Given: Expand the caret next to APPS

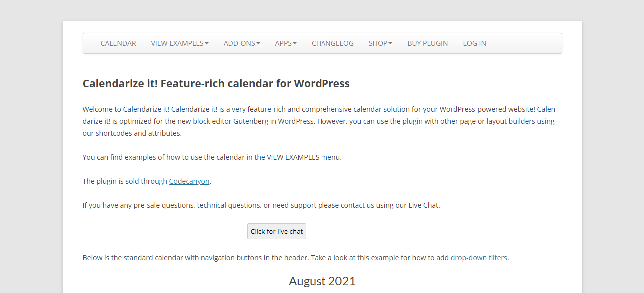Looking at the screenshot, I should pyautogui.click(x=295, y=43).
